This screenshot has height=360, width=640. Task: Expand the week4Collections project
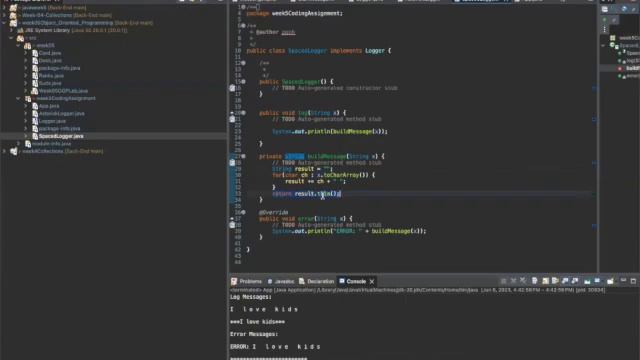pos(4,151)
